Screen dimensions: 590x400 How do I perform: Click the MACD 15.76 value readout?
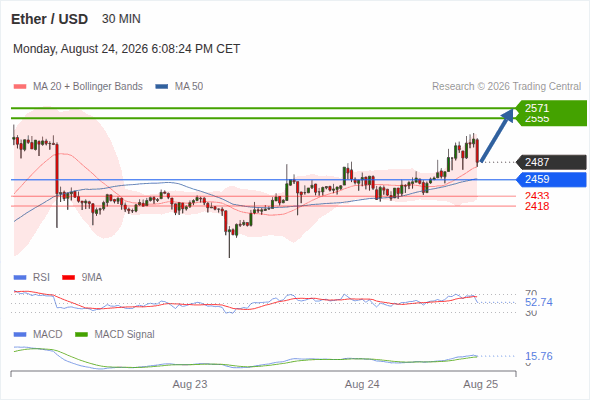click(539, 356)
